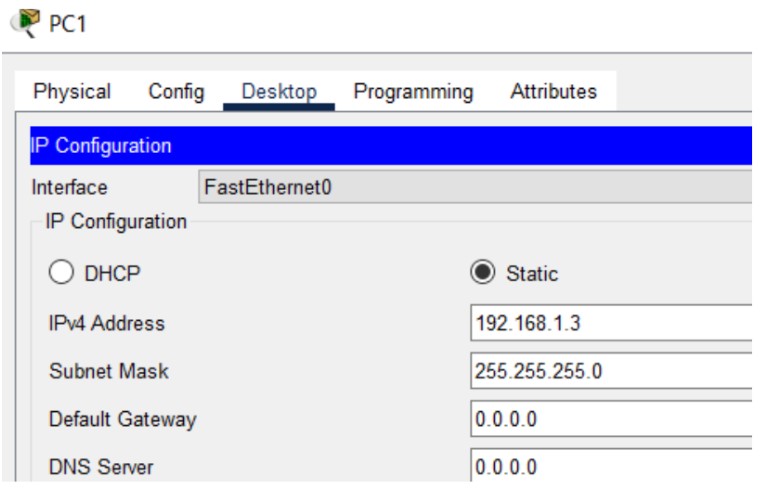Open the Physical tab
The height and width of the screenshot is (488, 760).
point(72,91)
